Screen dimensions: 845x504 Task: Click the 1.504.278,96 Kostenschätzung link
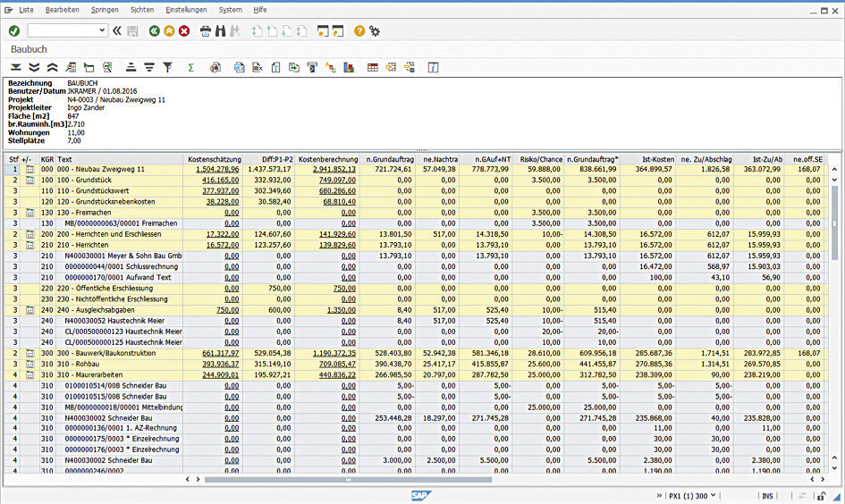click(x=216, y=169)
